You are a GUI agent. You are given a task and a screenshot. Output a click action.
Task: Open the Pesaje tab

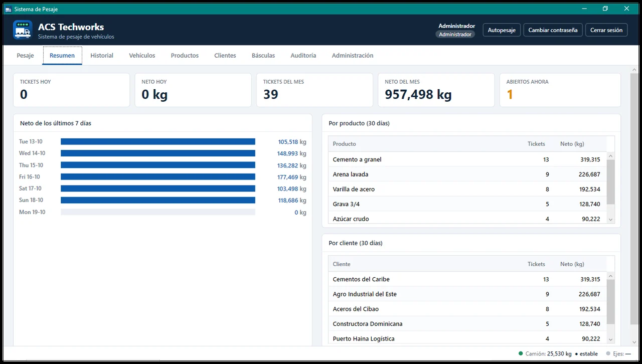point(25,56)
